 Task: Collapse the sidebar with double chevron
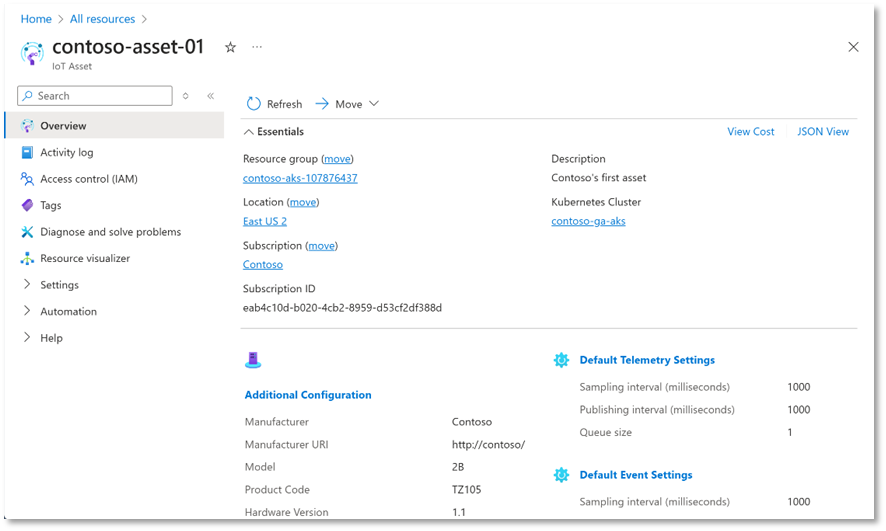click(211, 96)
